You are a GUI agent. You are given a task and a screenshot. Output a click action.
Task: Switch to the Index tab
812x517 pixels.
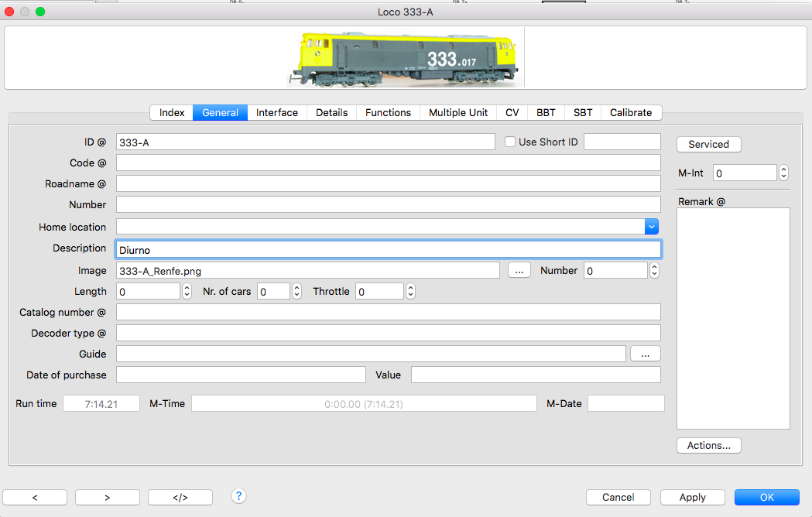171,112
